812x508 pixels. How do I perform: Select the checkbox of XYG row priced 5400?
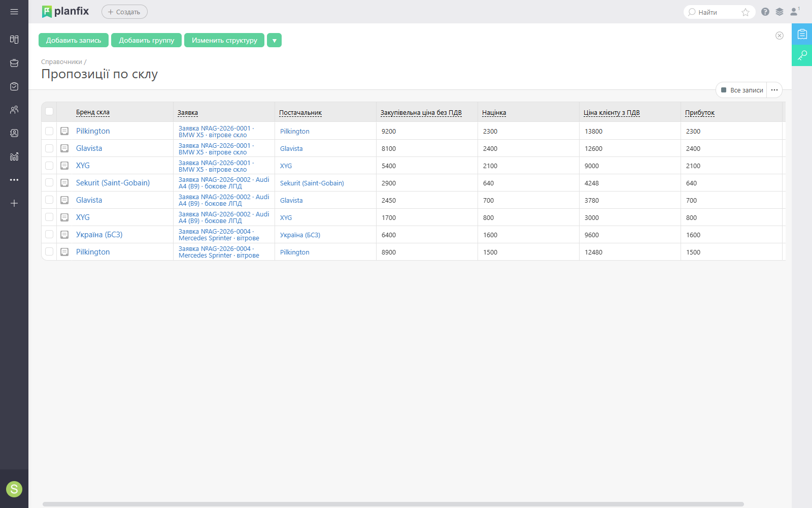(49, 166)
